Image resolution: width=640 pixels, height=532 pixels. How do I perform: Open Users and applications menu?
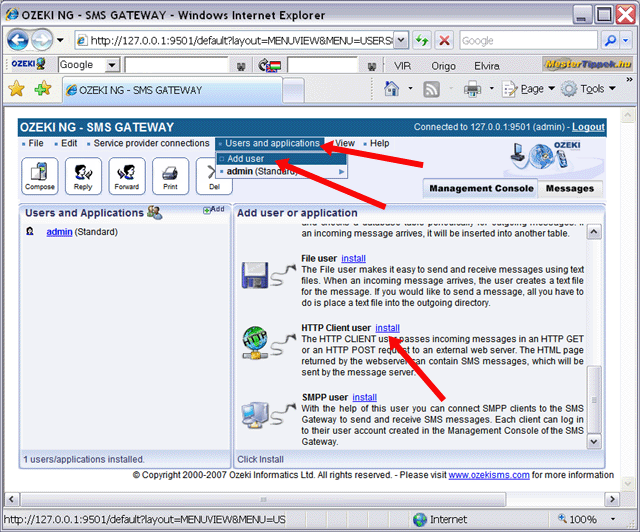[x=270, y=143]
